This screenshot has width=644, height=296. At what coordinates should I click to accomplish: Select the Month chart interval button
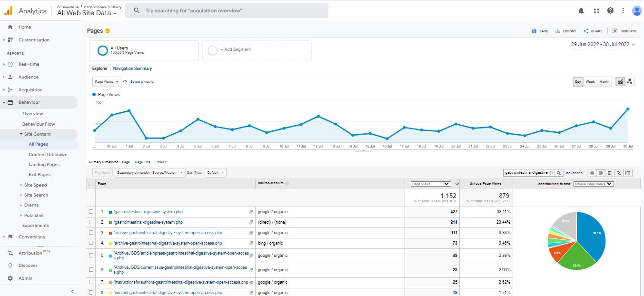pos(604,82)
